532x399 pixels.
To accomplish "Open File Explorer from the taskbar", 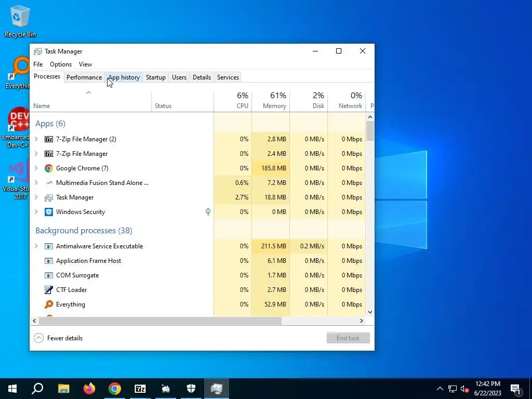I will tap(63, 389).
